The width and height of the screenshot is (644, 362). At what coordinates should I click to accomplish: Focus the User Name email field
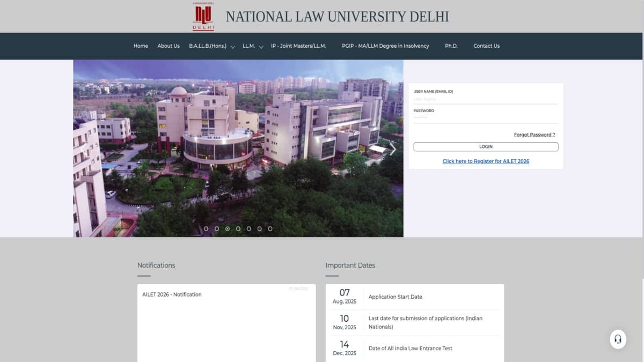pyautogui.click(x=485, y=99)
